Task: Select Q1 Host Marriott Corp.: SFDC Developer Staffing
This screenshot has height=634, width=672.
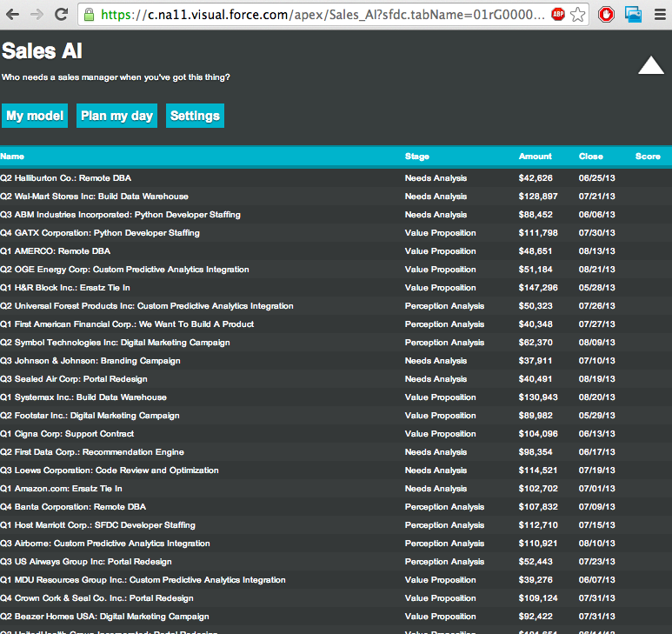Action: (x=97, y=525)
